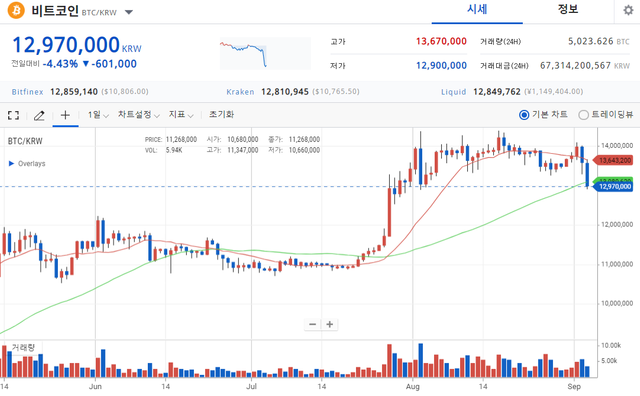Open 지표 indicators dropdown
This screenshot has height=396, width=640.
[181, 115]
